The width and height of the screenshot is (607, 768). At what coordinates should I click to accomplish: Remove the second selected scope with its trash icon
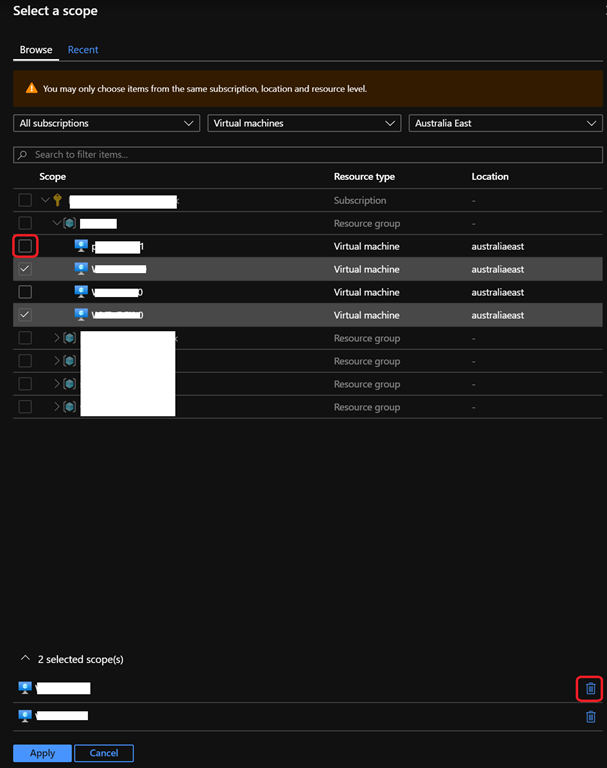591,717
